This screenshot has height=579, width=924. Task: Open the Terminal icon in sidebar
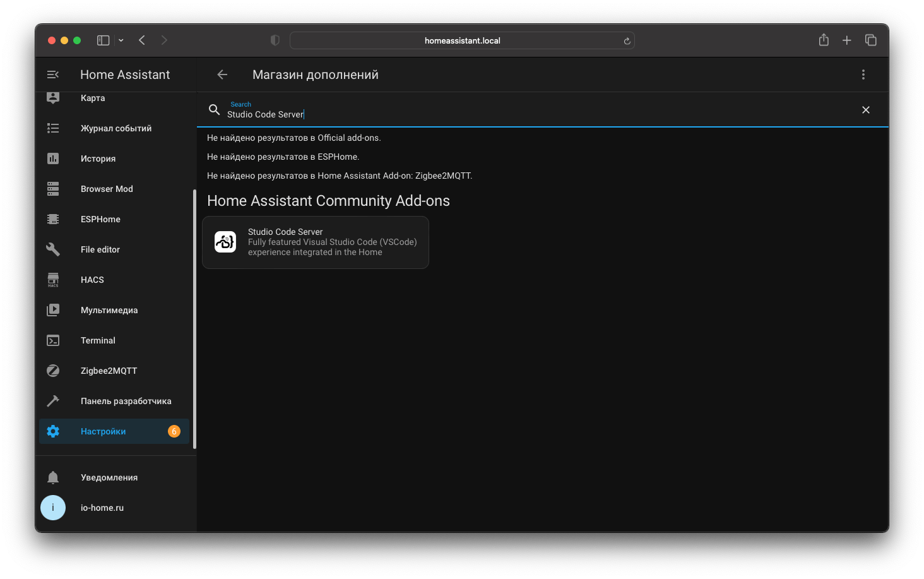click(x=53, y=340)
